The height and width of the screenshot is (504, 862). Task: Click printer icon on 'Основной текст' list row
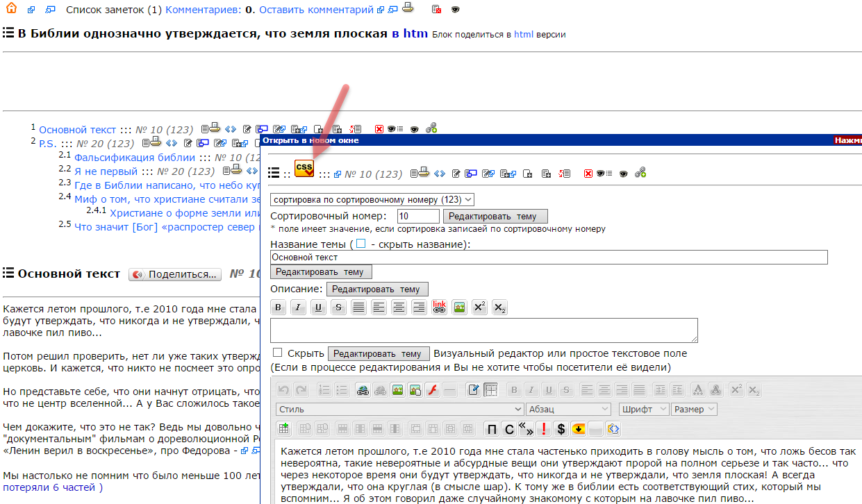click(x=215, y=128)
